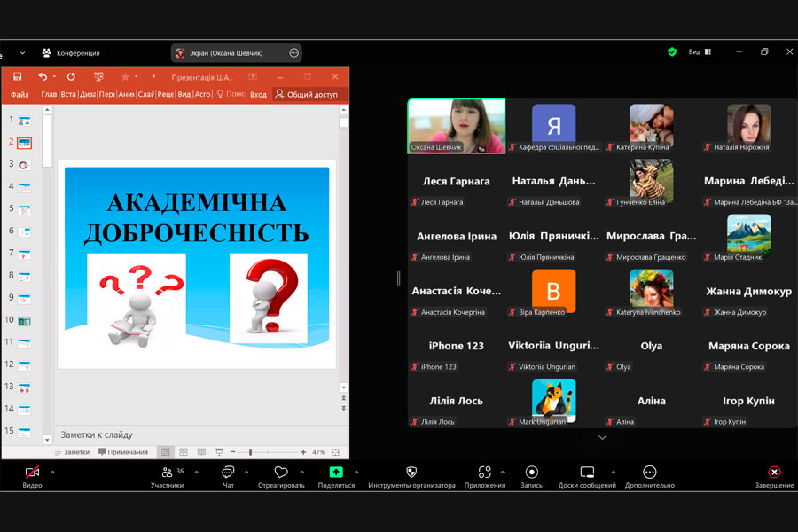Toggle Zoom camera with Видео button
The height and width of the screenshot is (532, 798).
click(x=33, y=476)
